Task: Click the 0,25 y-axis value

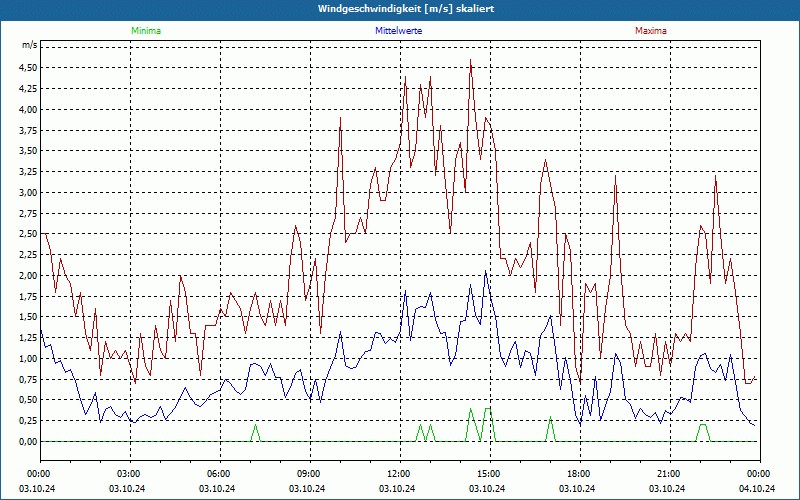Action: [29, 421]
